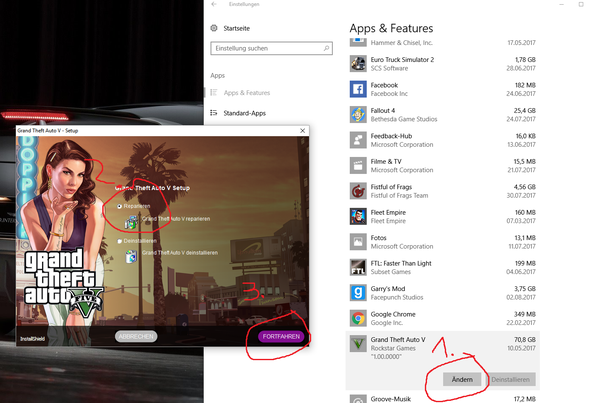Focus the Einstellung suchen search field
The width and height of the screenshot is (590, 403).
coord(271,48)
